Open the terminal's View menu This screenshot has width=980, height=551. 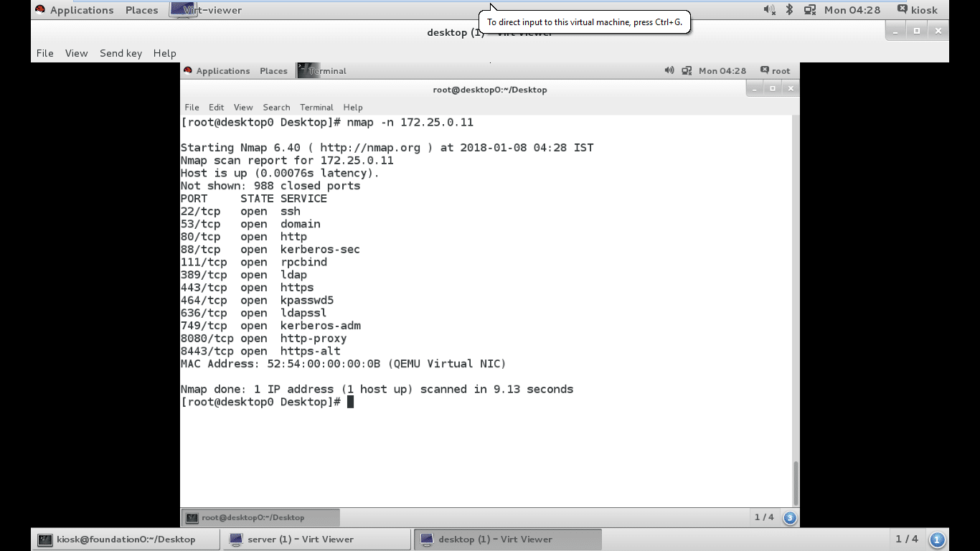[243, 108]
